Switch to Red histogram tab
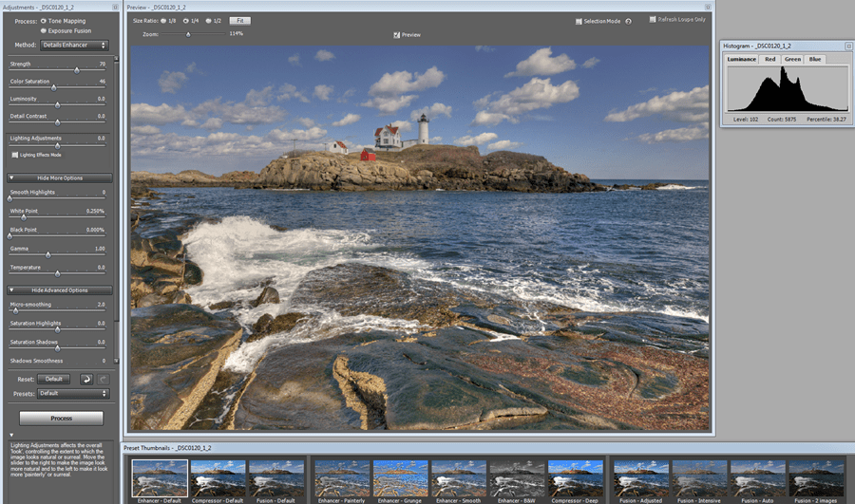The height and width of the screenshot is (504, 855). coord(769,59)
